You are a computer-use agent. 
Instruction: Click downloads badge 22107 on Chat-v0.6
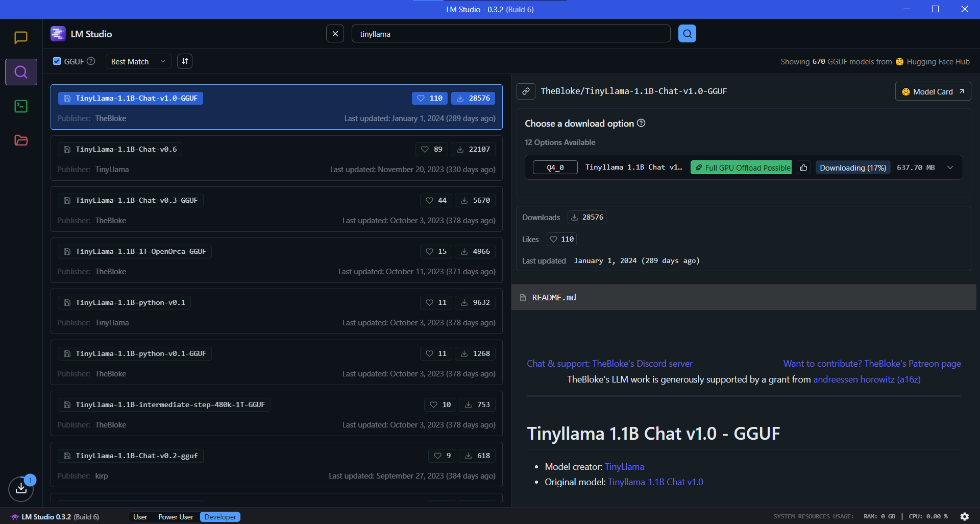[x=473, y=149]
